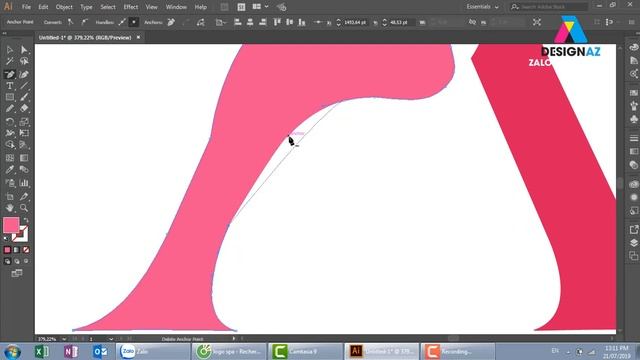Open the artboard number dropdown
The width and height of the screenshot is (640, 360).
[111, 339]
